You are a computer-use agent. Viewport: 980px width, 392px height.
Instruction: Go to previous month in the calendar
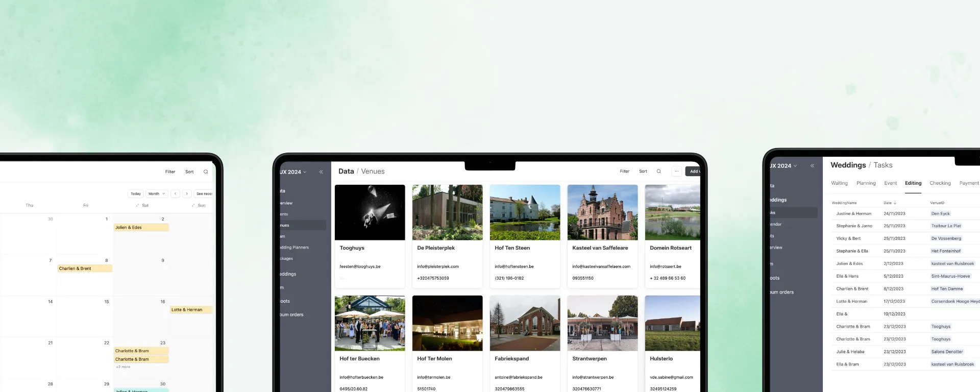175,194
